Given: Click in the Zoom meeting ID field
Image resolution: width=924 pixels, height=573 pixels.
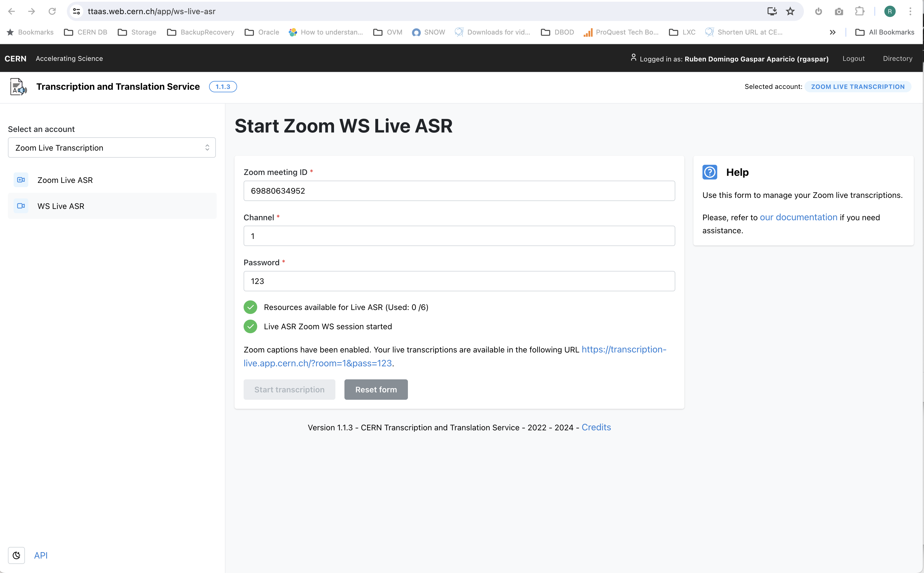Looking at the screenshot, I should coord(459,191).
